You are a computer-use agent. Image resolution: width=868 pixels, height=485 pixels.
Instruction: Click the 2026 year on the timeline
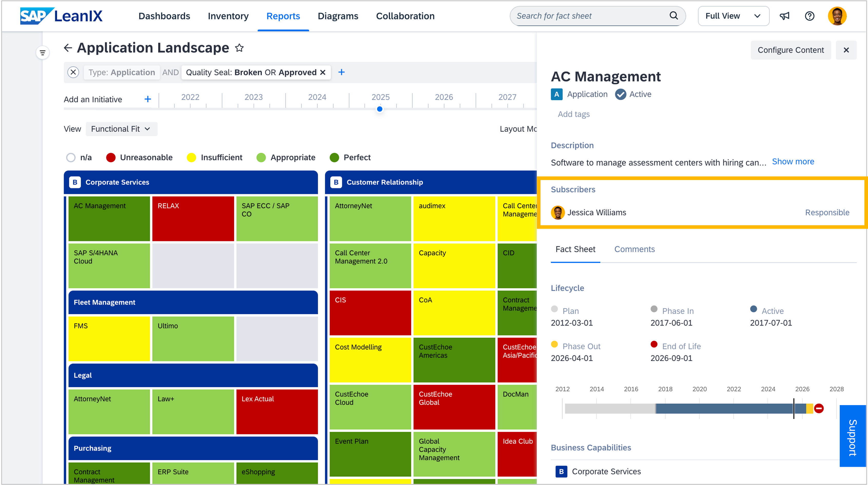click(443, 97)
